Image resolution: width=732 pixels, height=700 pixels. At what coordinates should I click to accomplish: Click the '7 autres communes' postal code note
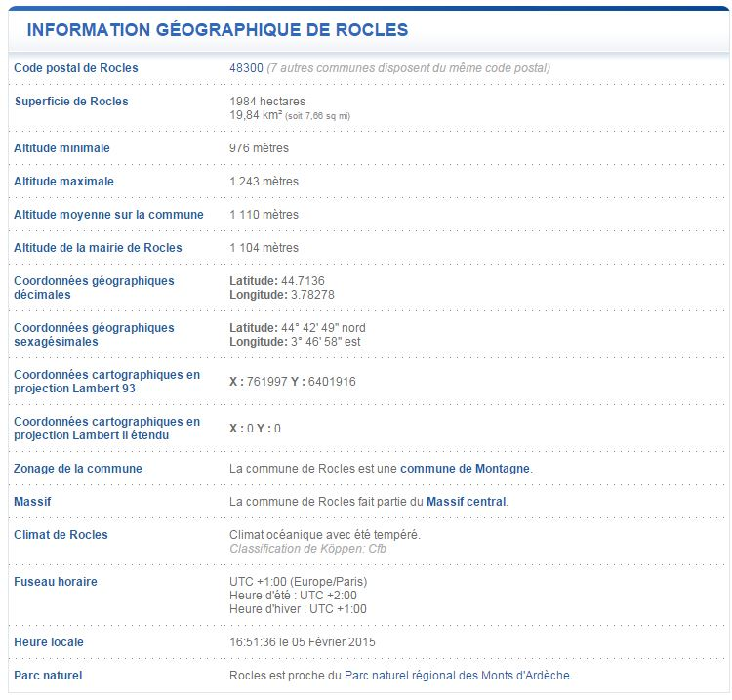[x=409, y=68]
